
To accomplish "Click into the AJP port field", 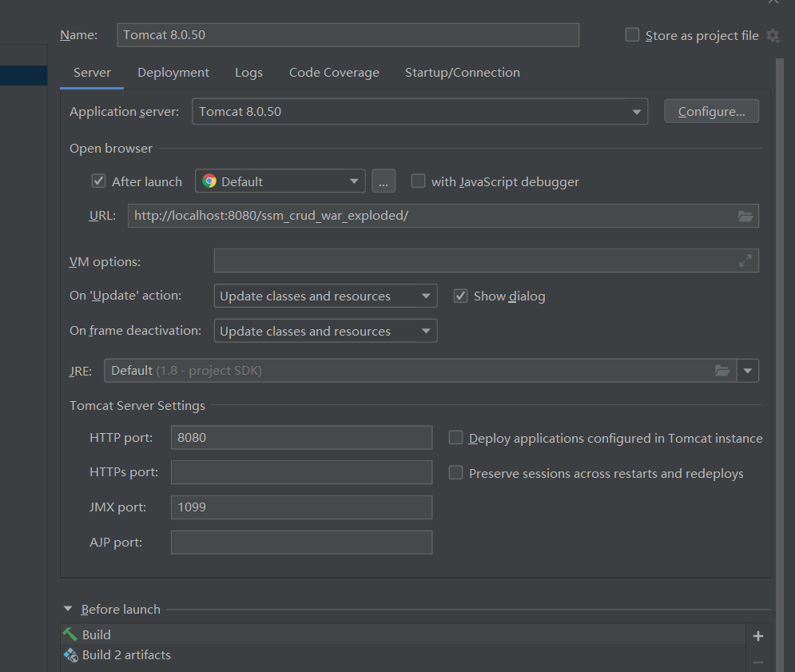I will tap(302, 543).
